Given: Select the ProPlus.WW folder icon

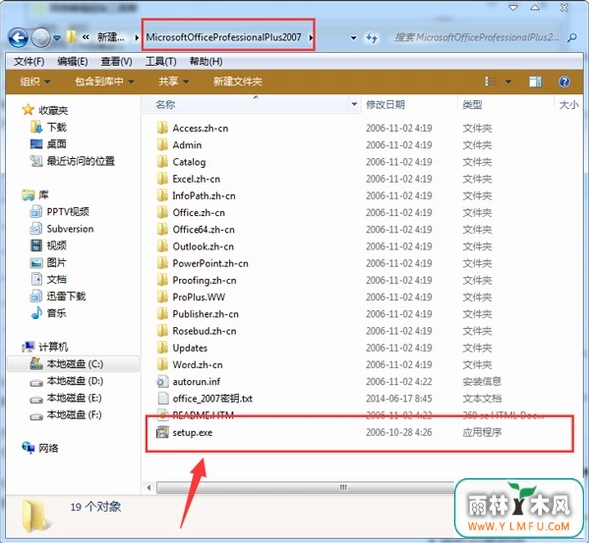Looking at the screenshot, I should coord(162,297).
